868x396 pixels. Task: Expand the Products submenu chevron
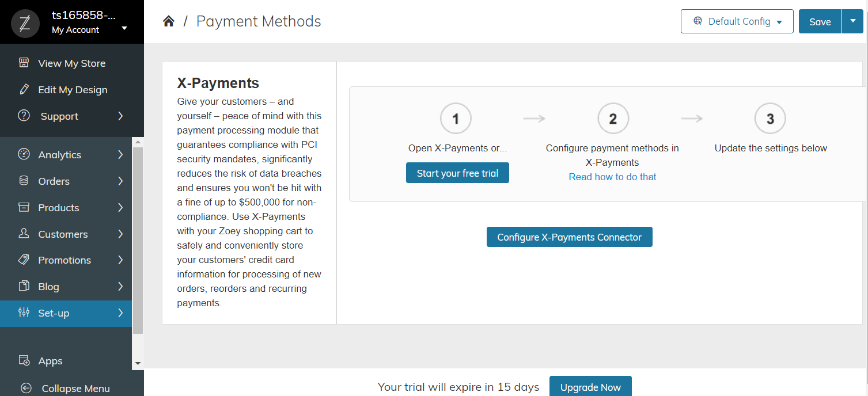click(x=120, y=207)
